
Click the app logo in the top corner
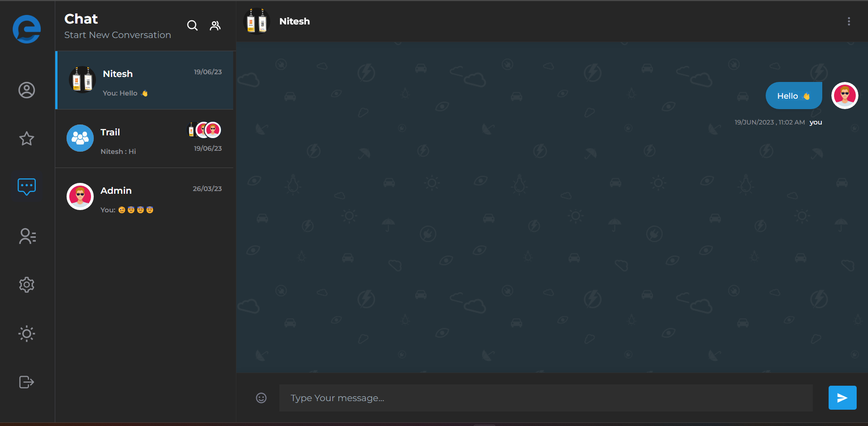(x=26, y=29)
